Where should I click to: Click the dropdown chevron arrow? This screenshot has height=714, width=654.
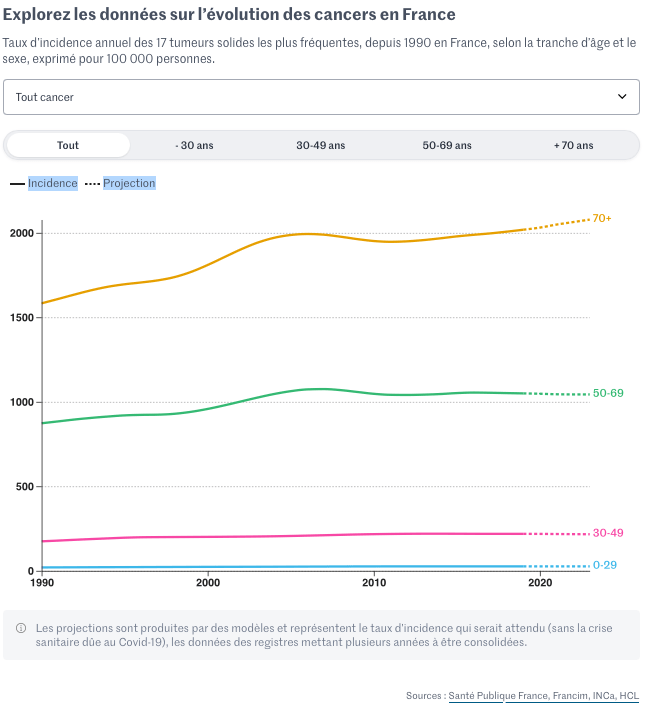622,97
